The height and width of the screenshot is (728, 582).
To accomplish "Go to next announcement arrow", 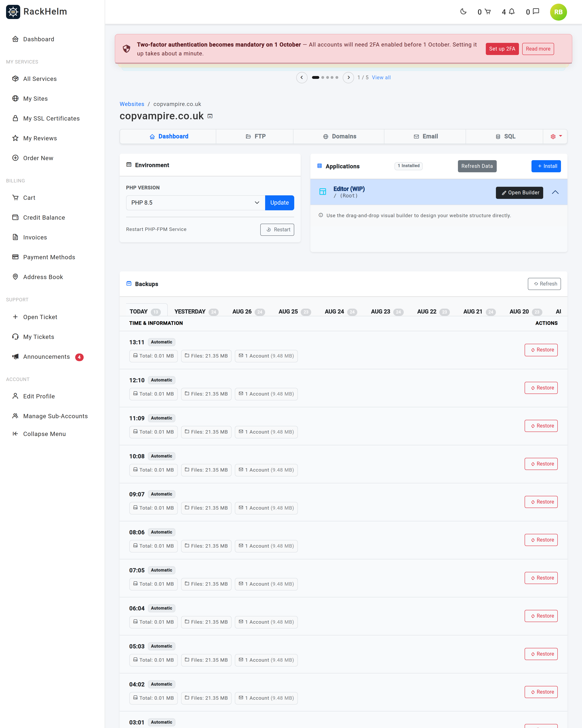I will [348, 77].
